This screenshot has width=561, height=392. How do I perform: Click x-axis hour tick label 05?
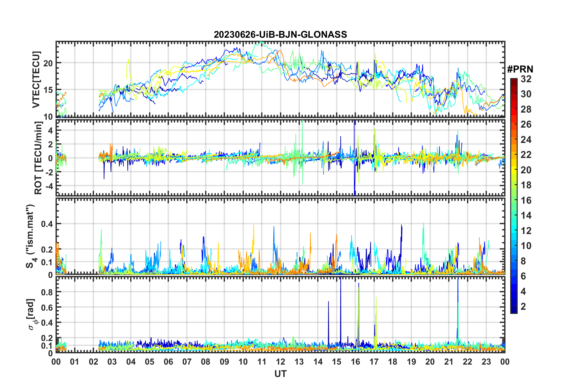point(150,362)
